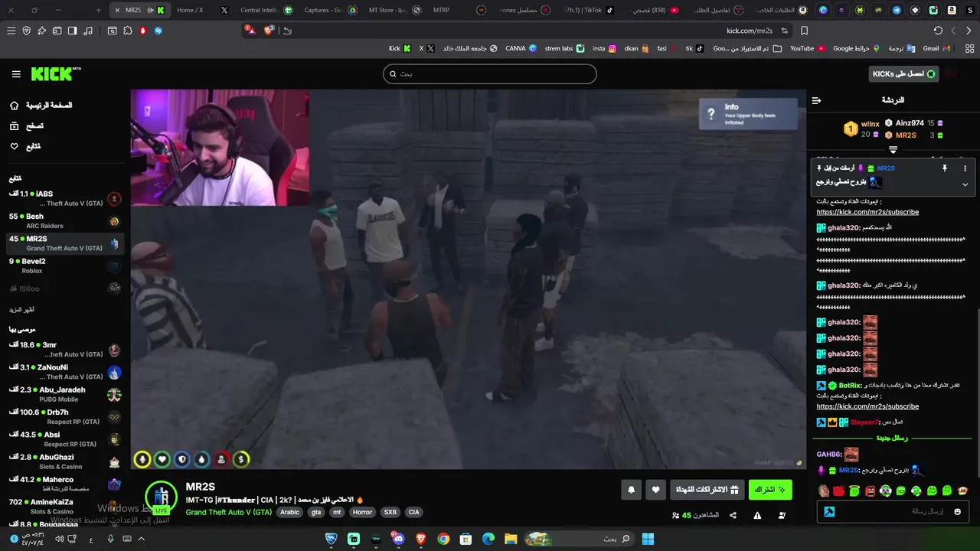Reload page with refresh icon
This screenshot has width=980, height=551.
(x=938, y=31)
